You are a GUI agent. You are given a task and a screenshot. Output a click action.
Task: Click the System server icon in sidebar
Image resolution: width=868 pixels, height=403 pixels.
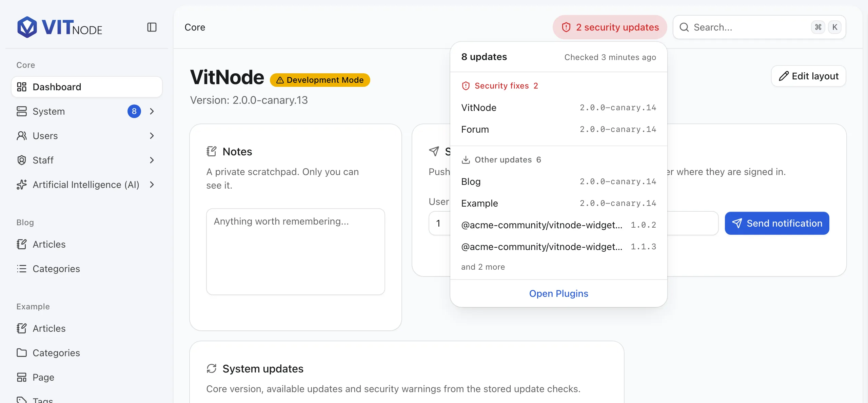[22, 111]
